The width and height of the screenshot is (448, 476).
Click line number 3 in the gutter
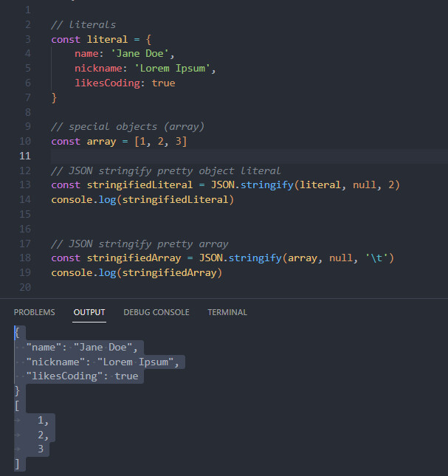click(27, 39)
